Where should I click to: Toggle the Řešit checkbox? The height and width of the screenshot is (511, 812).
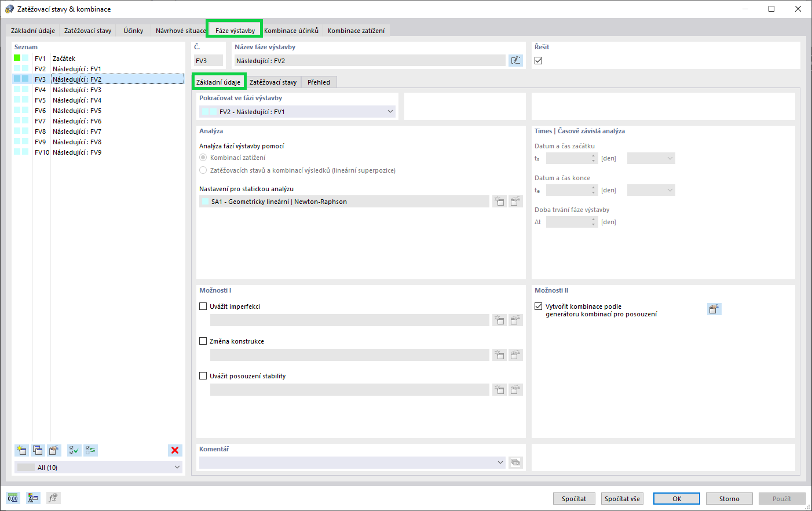coord(539,60)
